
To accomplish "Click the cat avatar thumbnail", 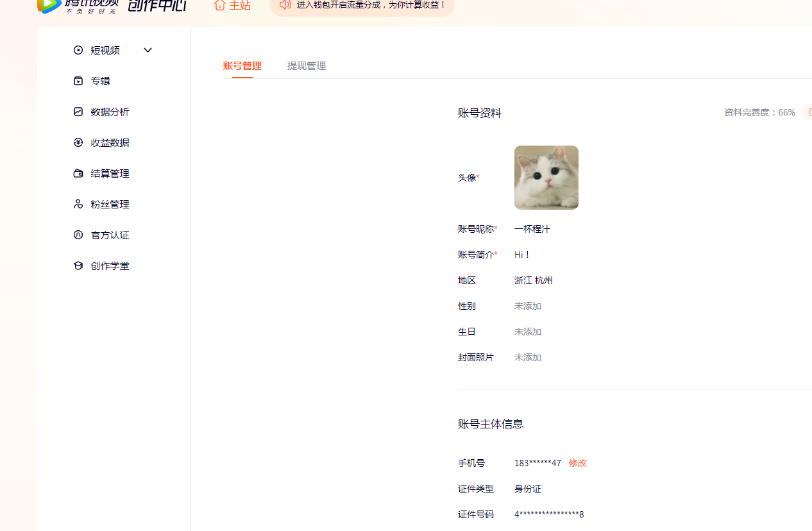I will pyautogui.click(x=546, y=178).
